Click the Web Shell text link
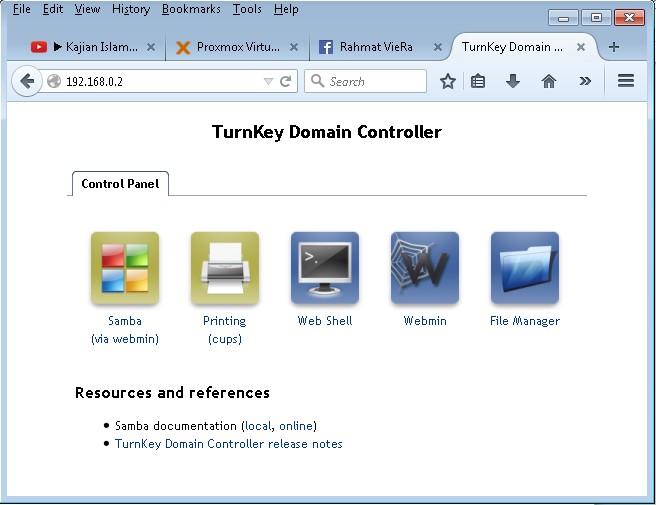Image resolution: width=656 pixels, height=505 pixels. [x=325, y=321]
